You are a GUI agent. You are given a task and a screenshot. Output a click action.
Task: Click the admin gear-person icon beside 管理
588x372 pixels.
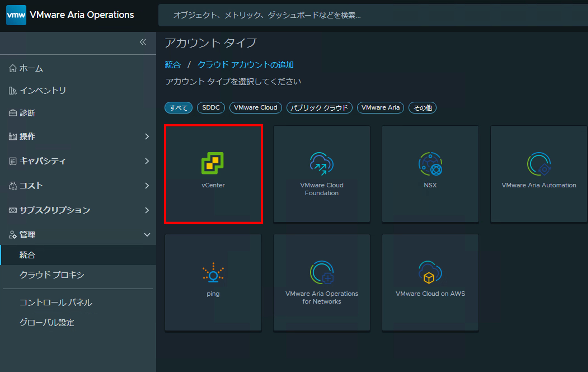click(13, 235)
